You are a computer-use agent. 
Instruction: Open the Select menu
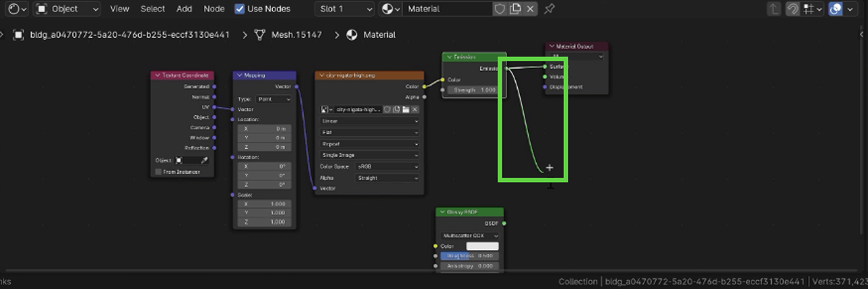pyautogui.click(x=153, y=9)
